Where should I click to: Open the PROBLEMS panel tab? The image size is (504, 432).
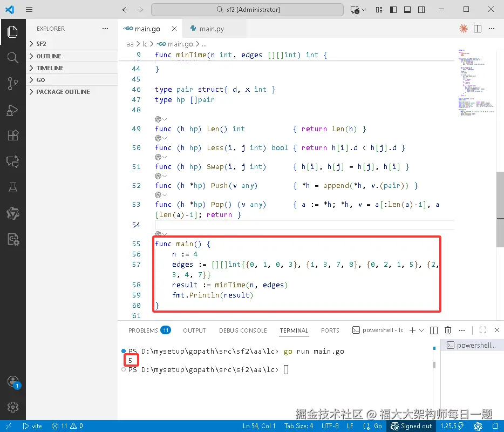point(149,330)
